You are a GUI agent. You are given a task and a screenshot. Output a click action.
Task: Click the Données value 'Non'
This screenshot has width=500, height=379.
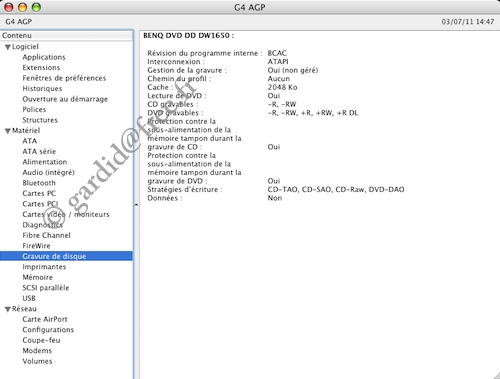tap(275, 198)
